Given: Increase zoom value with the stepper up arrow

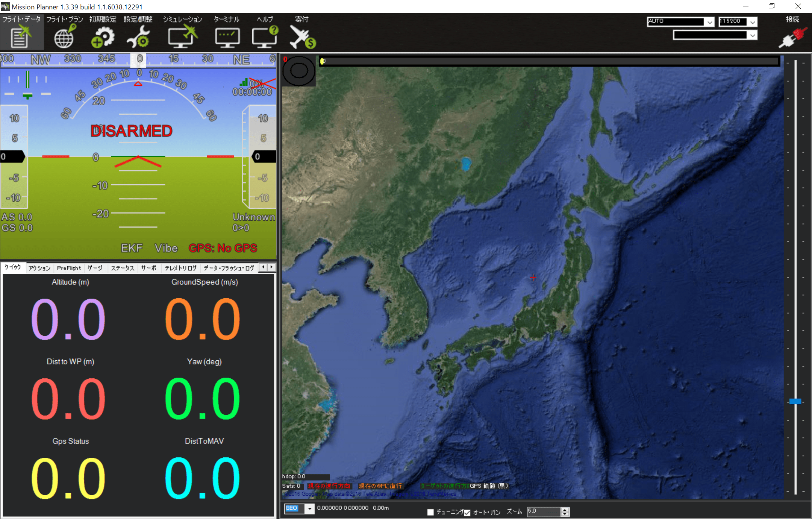Looking at the screenshot, I should click(x=565, y=510).
